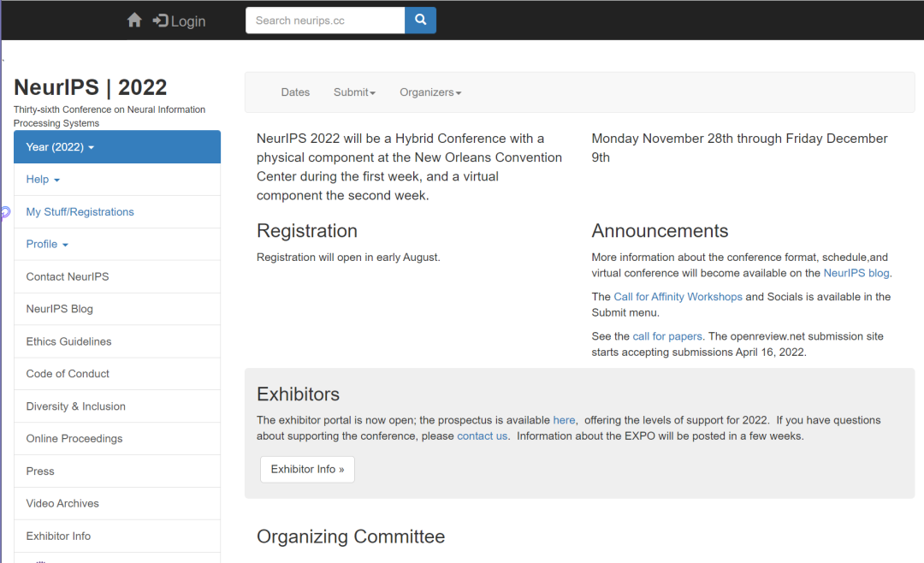Open My Stuff/Registrations

[117, 211]
